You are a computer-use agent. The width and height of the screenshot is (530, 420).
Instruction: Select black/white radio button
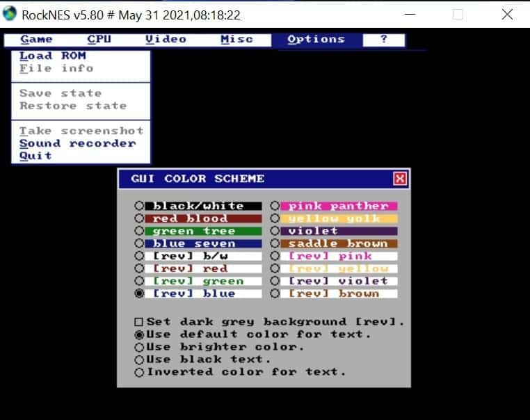[139, 205]
